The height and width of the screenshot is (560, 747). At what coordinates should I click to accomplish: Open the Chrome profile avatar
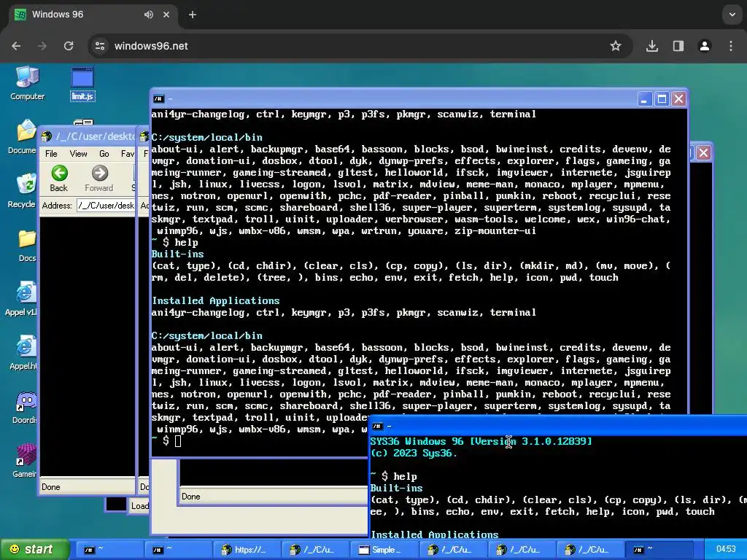coord(705,46)
